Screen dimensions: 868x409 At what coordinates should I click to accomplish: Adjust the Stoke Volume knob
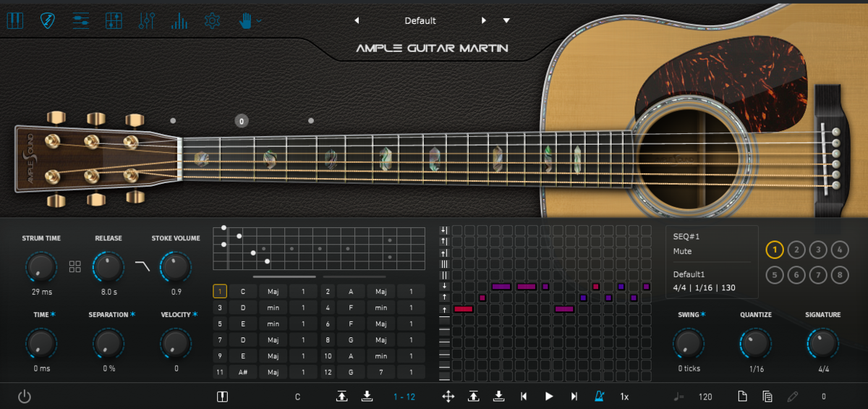[x=176, y=267]
